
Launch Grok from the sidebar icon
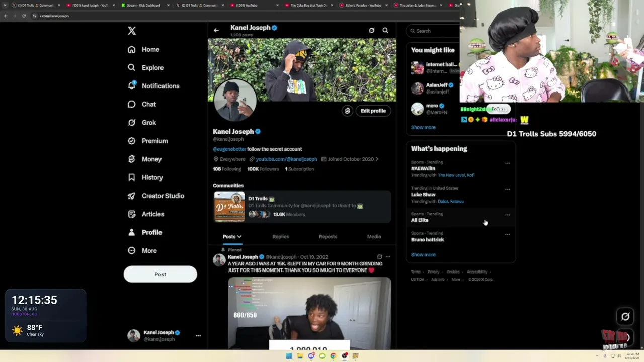132,122
